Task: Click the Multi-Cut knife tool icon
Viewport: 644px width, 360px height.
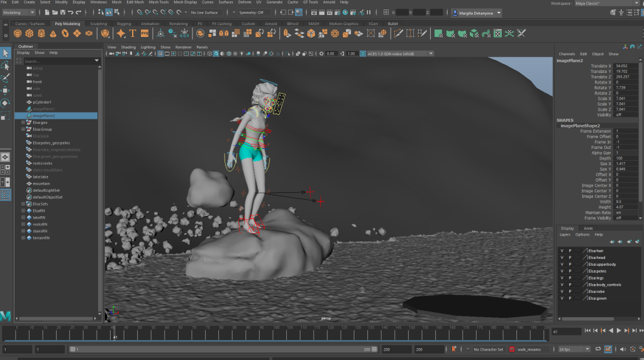Action: (x=398, y=34)
